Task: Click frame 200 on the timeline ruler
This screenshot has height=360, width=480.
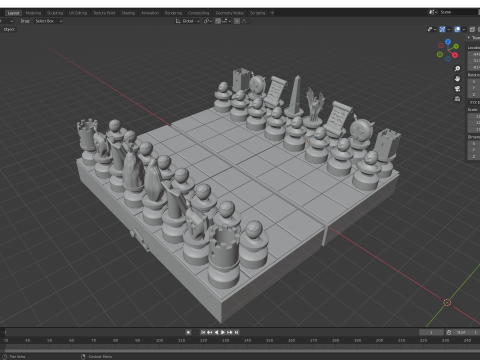Action: 380,340
